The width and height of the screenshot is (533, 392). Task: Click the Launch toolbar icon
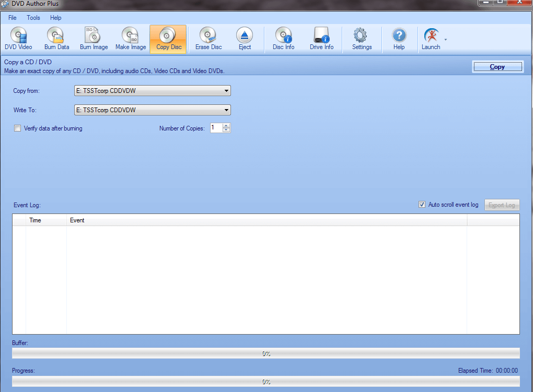[x=431, y=39]
